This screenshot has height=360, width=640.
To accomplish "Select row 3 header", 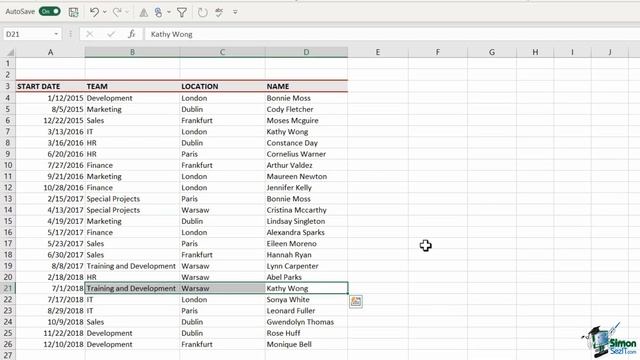I will 8,87.
